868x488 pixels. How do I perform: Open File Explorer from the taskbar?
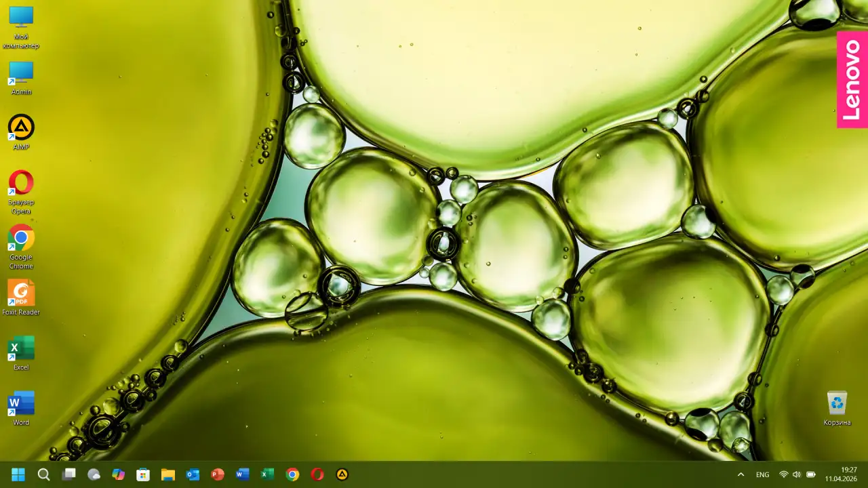pyautogui.click(x=168, y=474)
